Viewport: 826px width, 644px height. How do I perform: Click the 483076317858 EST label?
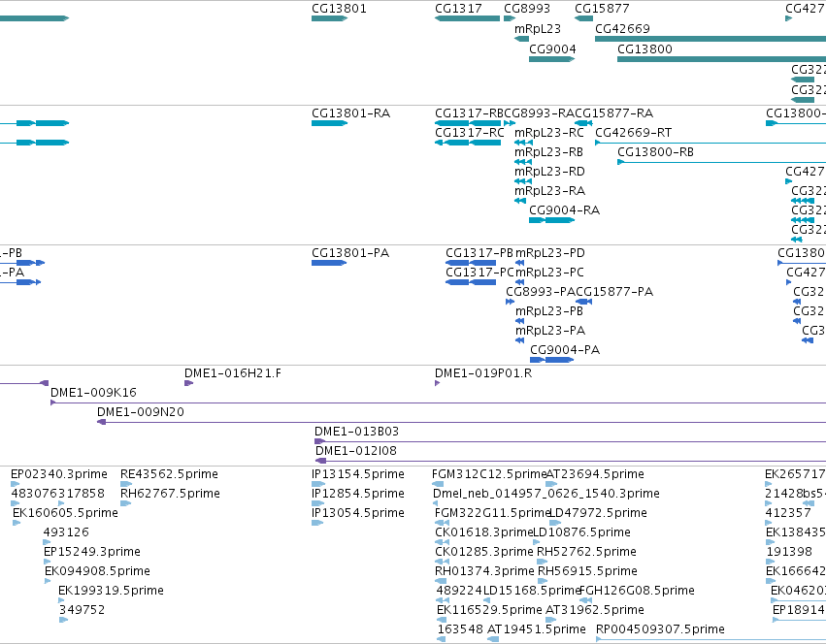pos(58,494)
